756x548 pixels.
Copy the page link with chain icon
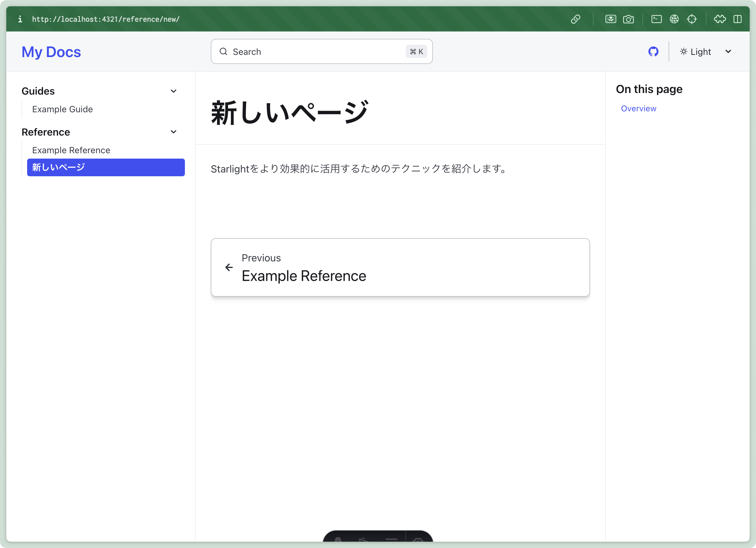[x=575, y=19]
